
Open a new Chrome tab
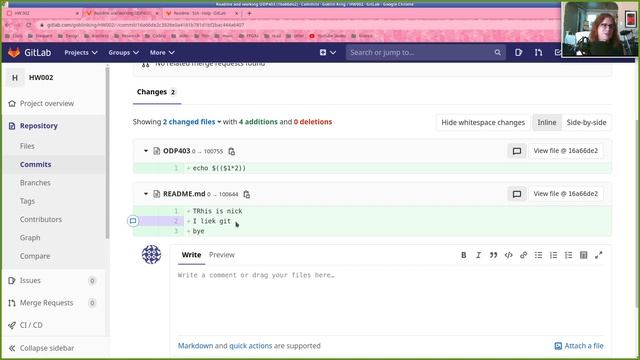point(249,13)
